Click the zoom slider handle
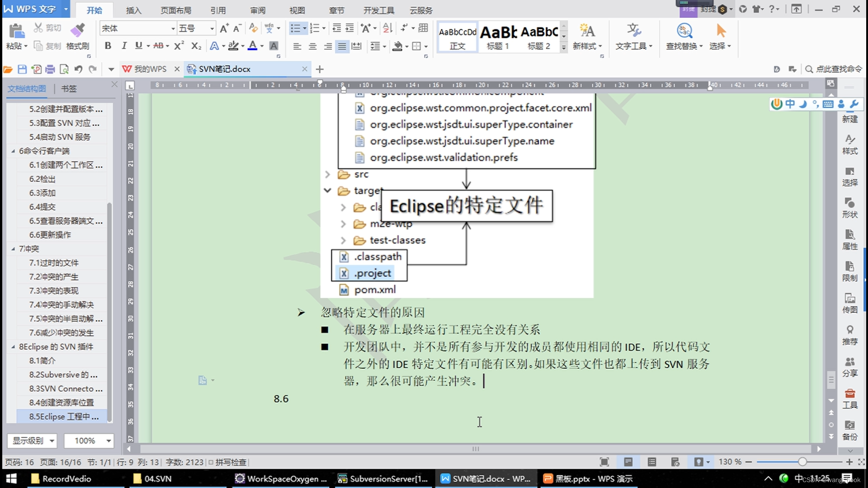The width and height of the screenshot is (868, 488). [802, 462]
